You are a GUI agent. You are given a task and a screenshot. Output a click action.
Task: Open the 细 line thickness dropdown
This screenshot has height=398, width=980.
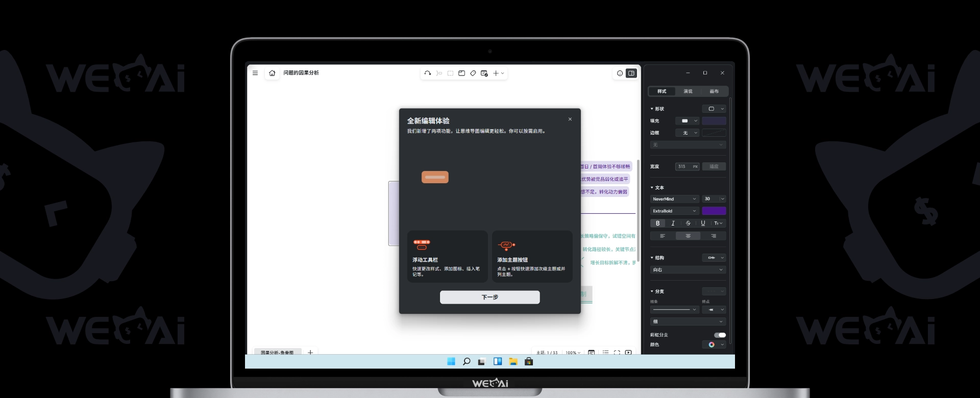[x=688, y=321]
